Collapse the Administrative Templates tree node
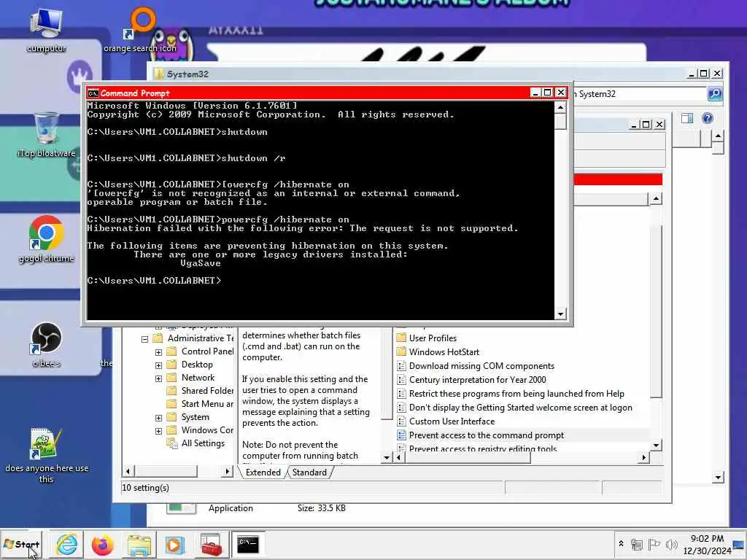 [x=145, y=339]
